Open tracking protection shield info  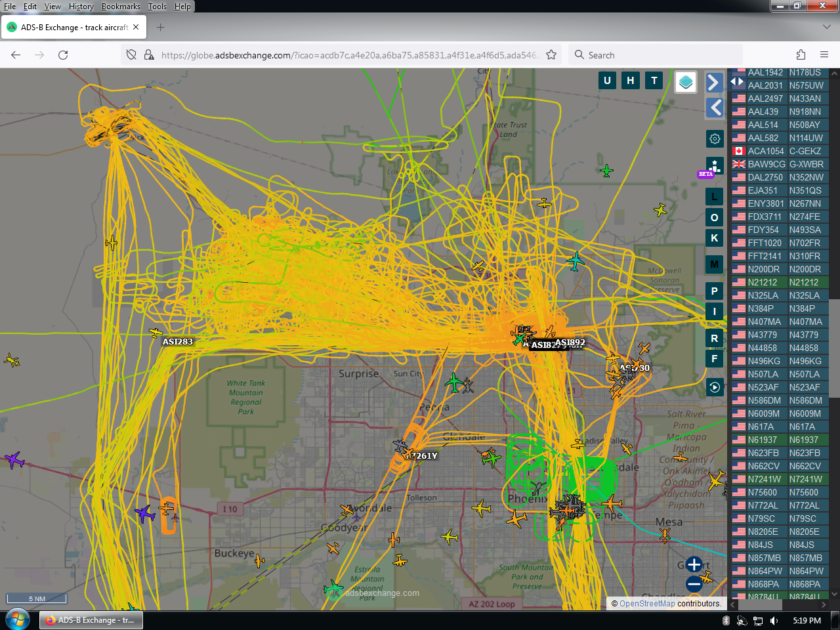click(x=131, y=55)
